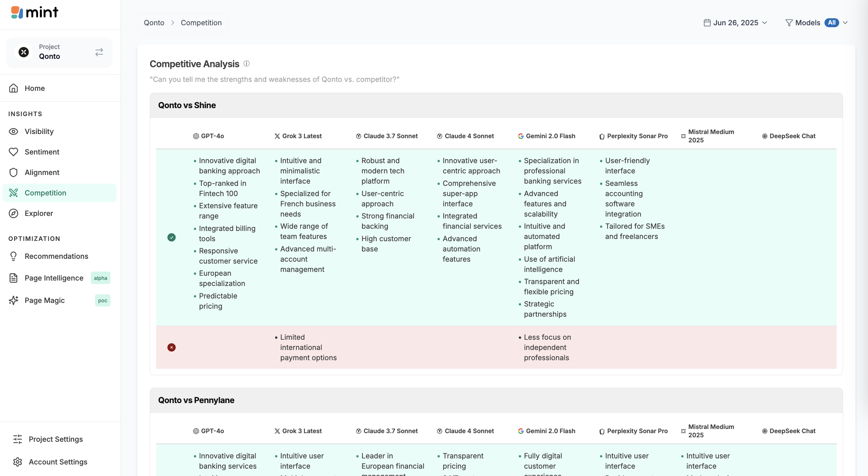Image resolution: width=868 pixels, height=476 pixels.
Task: Open Project Settings
Action: tap(56, 439)
